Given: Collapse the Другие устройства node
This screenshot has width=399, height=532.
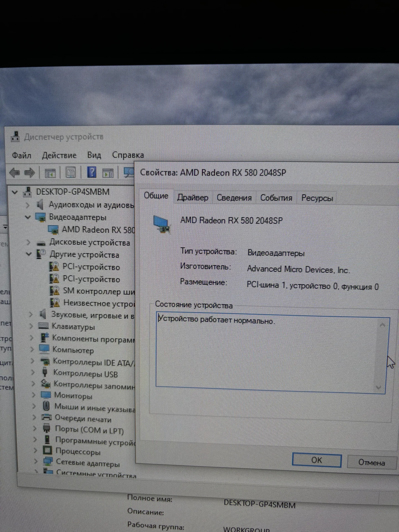Looking at the screenshot, I should pyautogui.click(x=29, y=254).
